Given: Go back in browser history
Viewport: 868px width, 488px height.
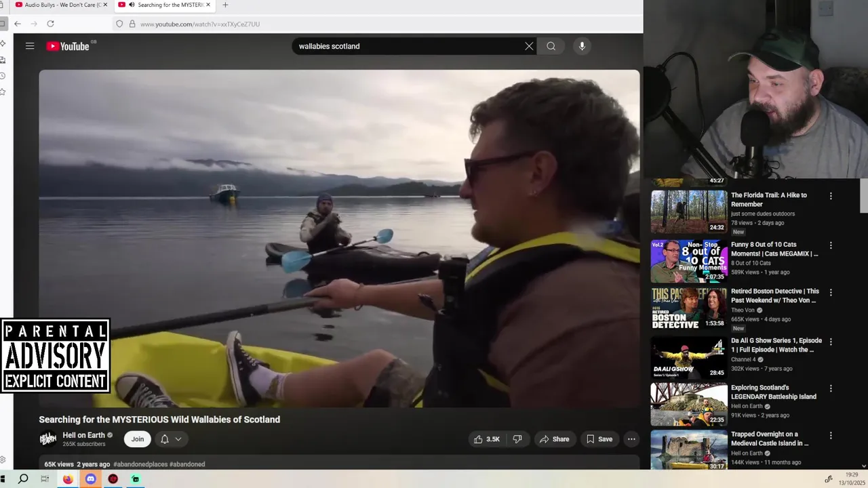Looking at the screenshot, I should pyautogui.click(x=18, y=24).
